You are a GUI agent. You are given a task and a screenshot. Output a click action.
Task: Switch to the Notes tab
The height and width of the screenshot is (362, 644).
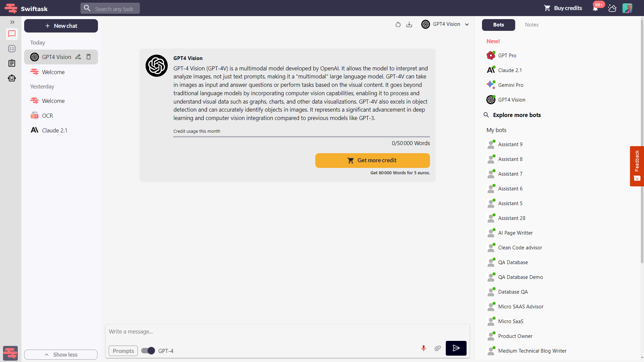coord(532,25)
